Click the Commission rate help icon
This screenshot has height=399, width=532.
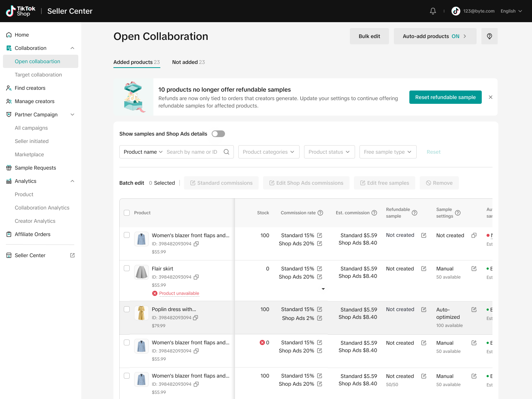coord(320,213)
